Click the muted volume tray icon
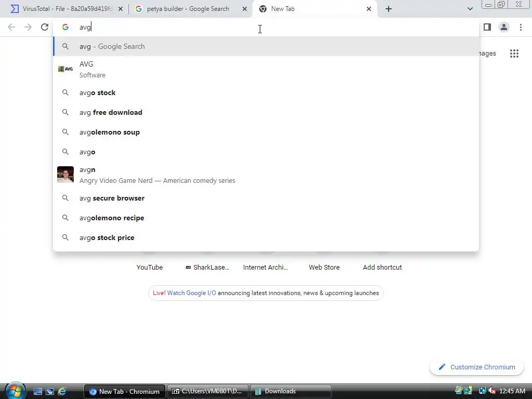Image resolution: width=532 pixels, height=399 pixels. pos(492,391)
